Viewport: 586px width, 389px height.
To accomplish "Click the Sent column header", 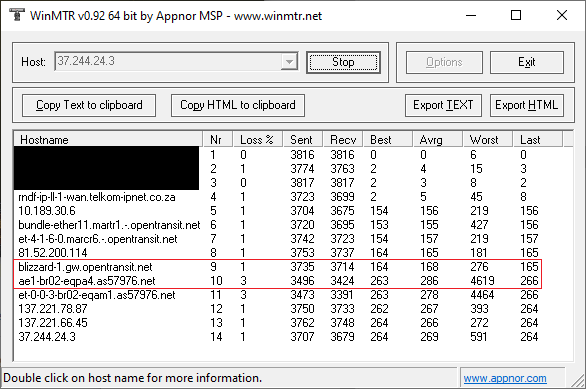I will click(x=303, y=140).
